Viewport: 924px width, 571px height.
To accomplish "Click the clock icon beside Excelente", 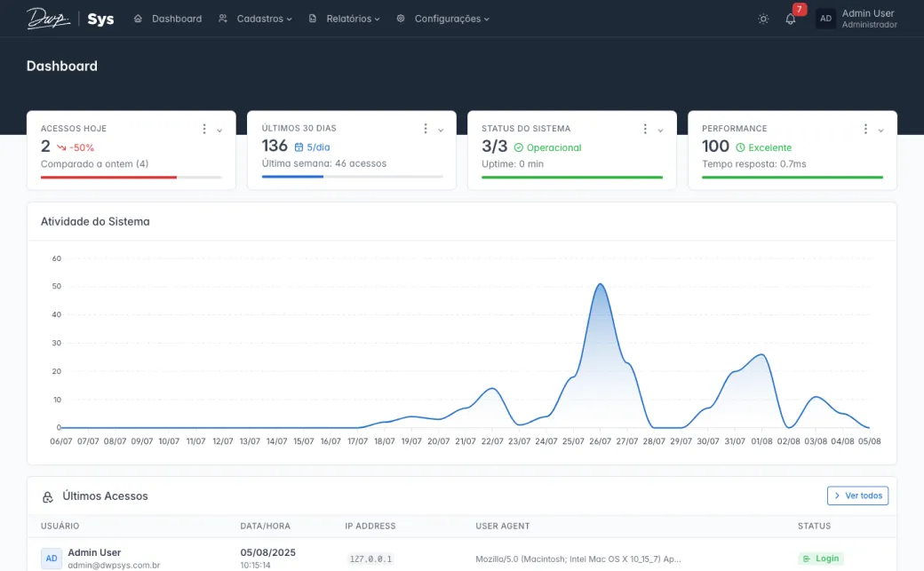I will (x=739, y=147).
